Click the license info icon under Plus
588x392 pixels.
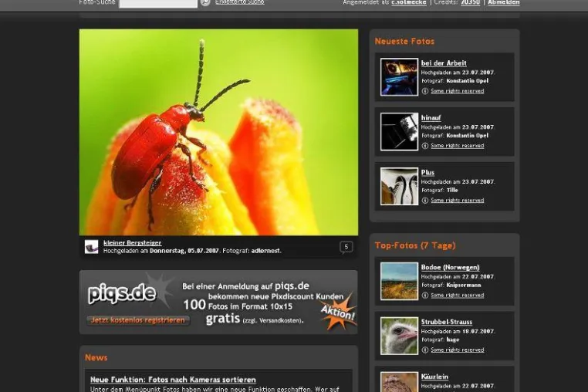[425, 201]
